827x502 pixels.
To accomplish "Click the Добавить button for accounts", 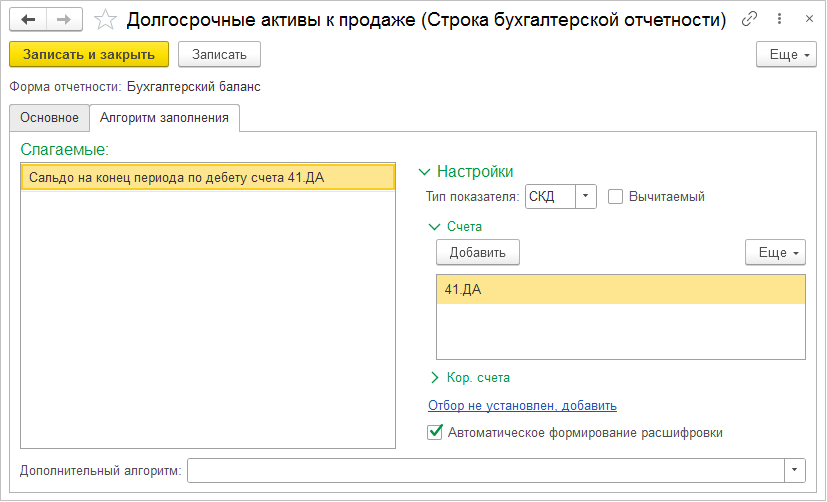I will tap(477, 253).
